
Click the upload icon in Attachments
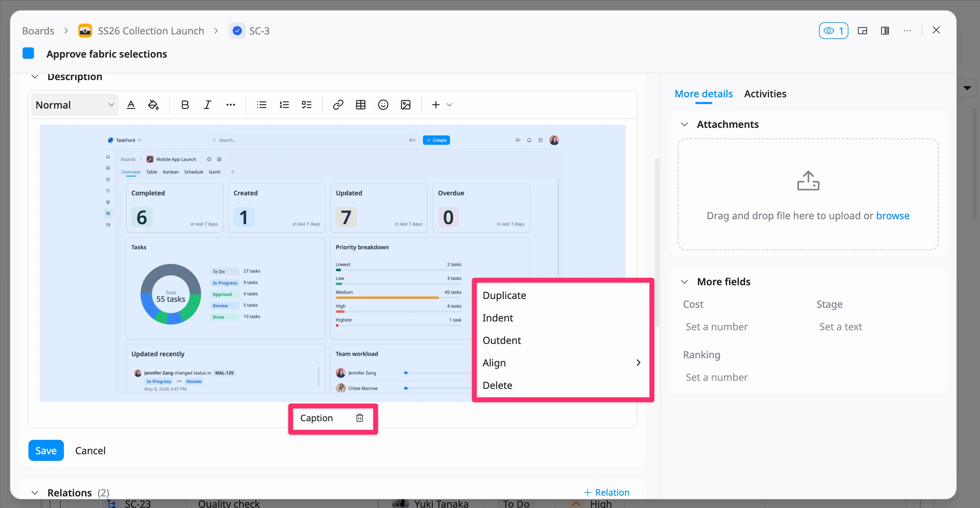(x=808, y=181)
